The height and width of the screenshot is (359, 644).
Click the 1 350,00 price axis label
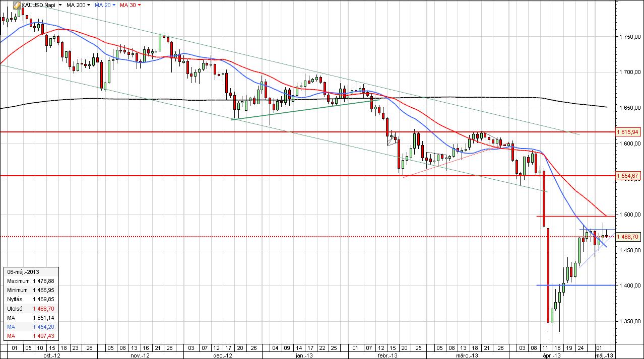click(x=629, y=321)
